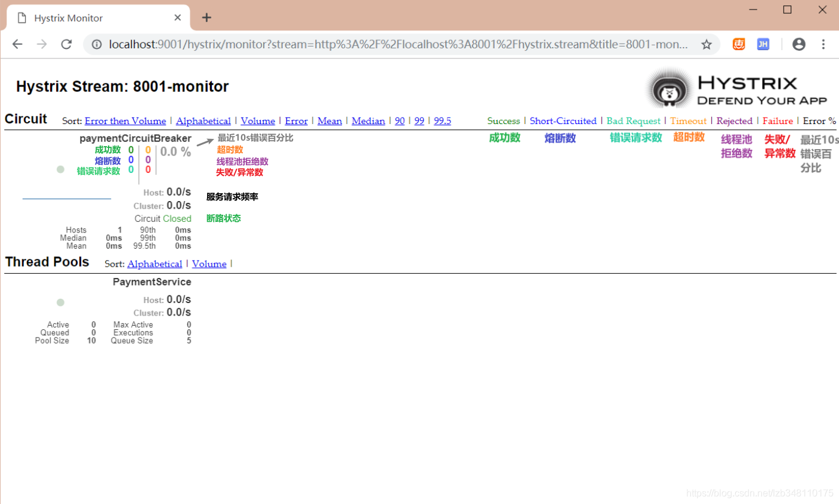
Task: Click the Bad Request legend label
Action: 634,120
